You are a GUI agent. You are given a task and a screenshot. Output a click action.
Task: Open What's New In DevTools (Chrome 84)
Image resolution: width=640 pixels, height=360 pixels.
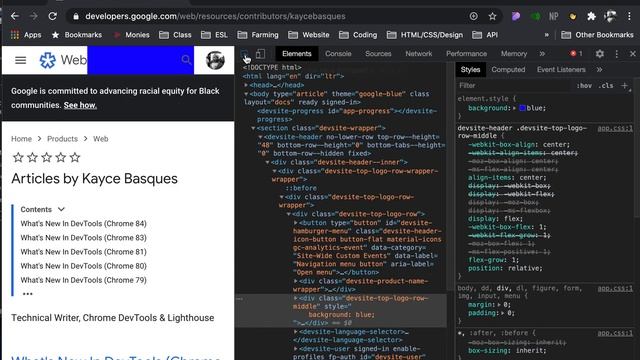click(x=83, y=224)
